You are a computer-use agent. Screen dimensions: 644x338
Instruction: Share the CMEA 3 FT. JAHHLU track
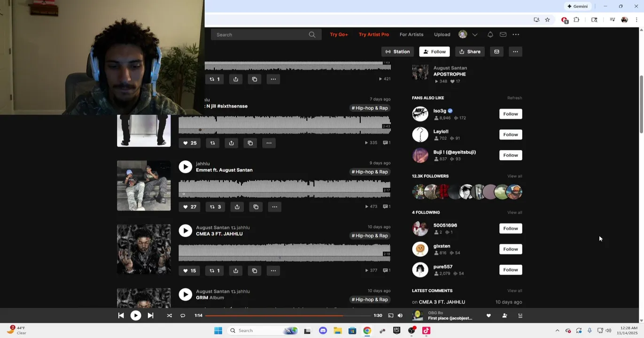tap(235, 270)
